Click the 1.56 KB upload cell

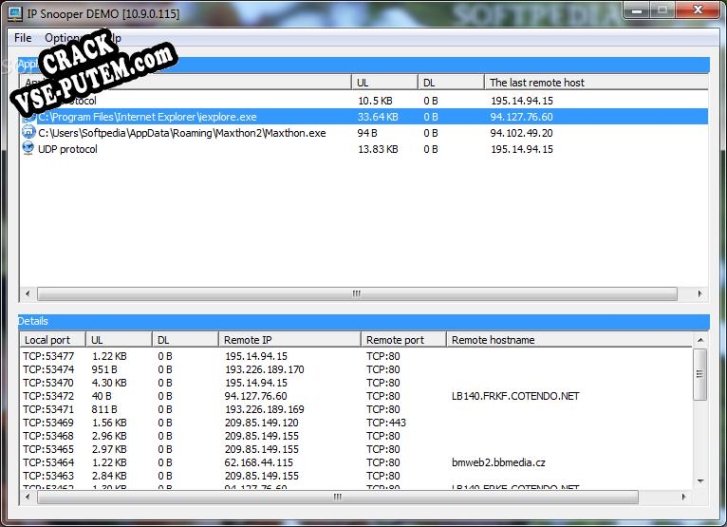[109, 423]
